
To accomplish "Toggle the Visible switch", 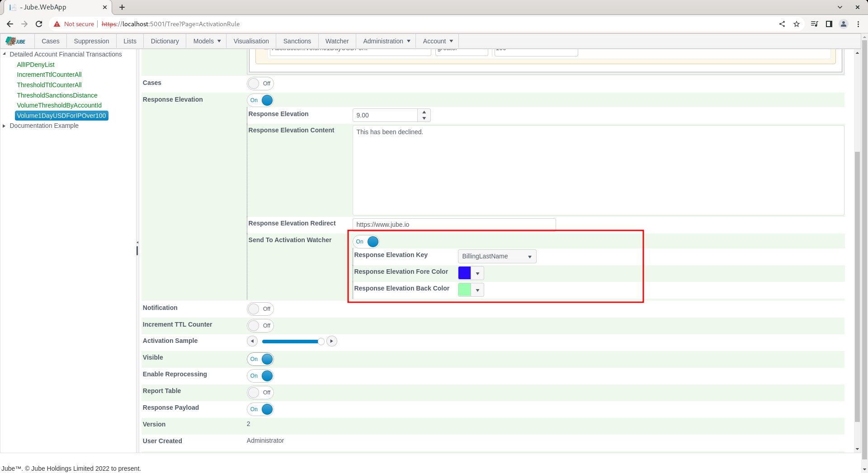I will 260,359.
